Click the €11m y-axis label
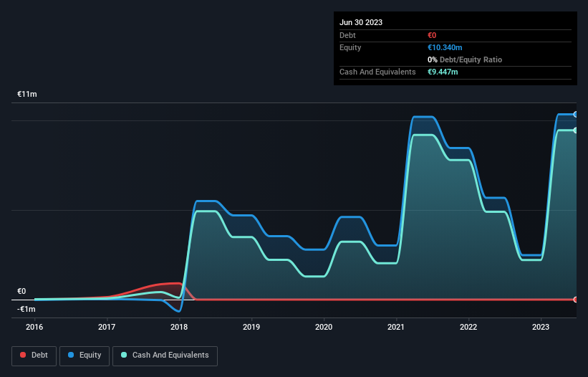The image size is (588, 377). (27, 94)
